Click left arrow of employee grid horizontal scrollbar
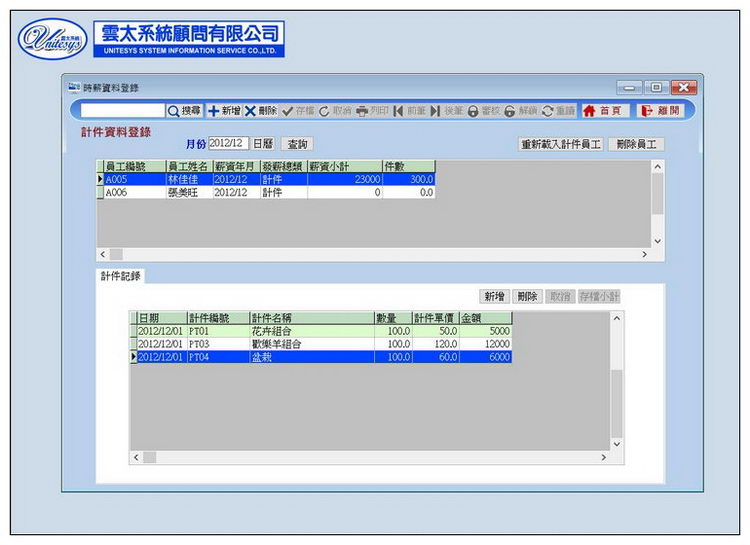This screenshot has width=750, height=545. click(103, 255)
